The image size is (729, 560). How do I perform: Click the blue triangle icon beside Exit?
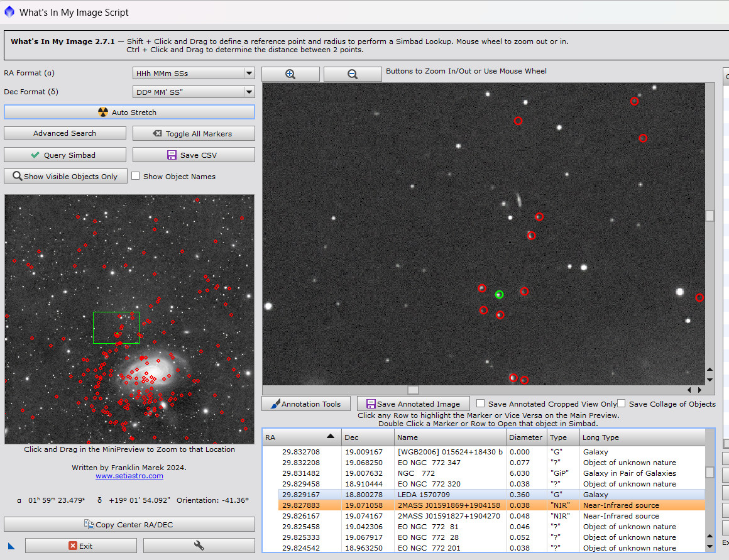pos(11,546)
